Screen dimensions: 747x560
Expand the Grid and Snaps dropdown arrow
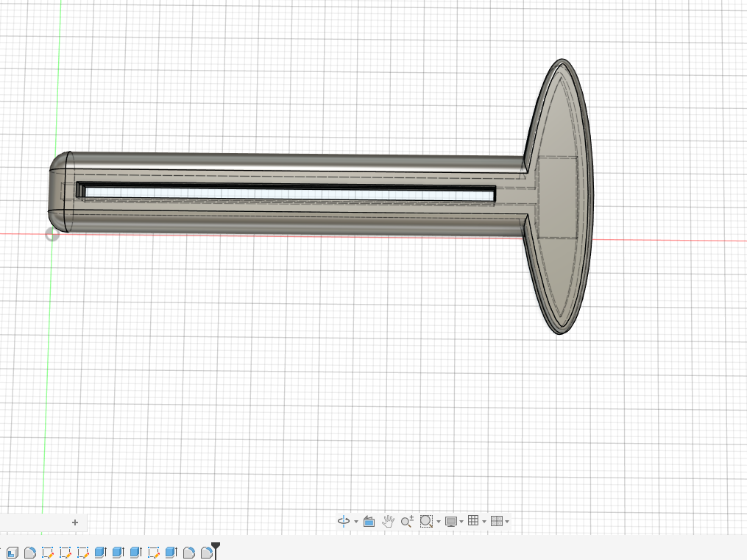(x=484, y=522)
